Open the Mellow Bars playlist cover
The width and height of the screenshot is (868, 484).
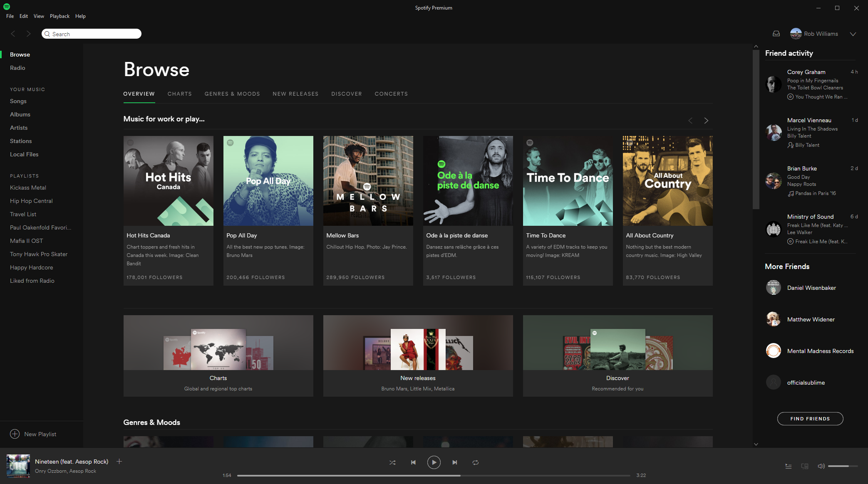[368, 181]
